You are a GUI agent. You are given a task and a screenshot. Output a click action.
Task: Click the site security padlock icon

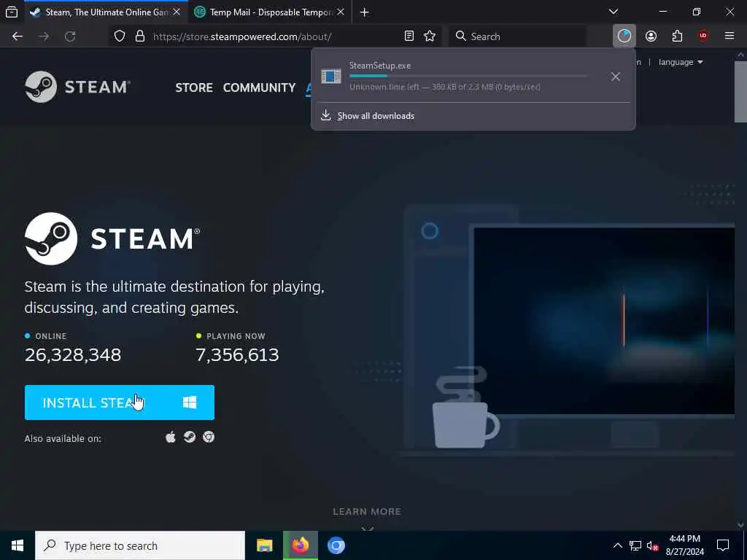click(139, 36)
